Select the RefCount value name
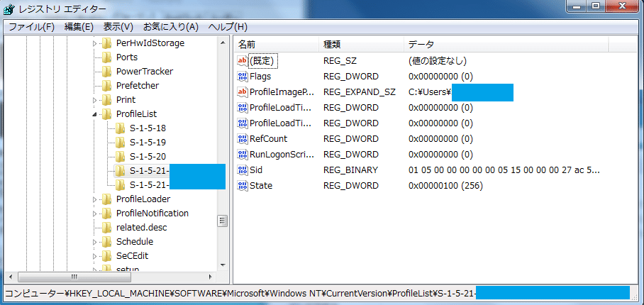This screenshot has height=305, width=644. point(269,139)
